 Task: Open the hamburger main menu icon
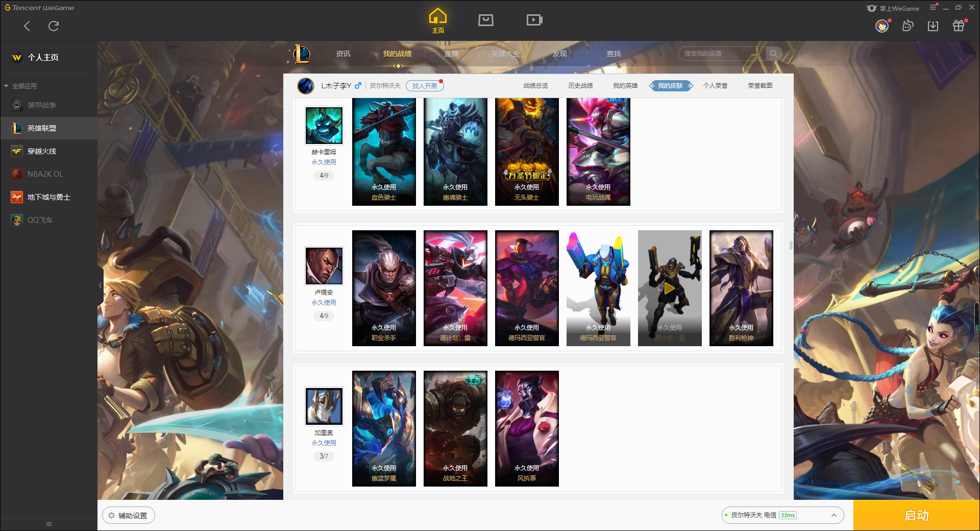[933, 8]
